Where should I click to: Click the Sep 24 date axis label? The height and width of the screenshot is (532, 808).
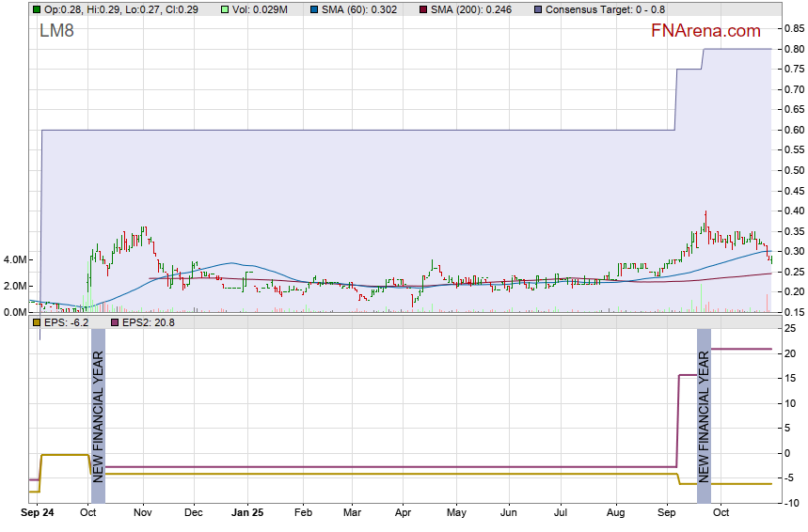tap(38, 514)
